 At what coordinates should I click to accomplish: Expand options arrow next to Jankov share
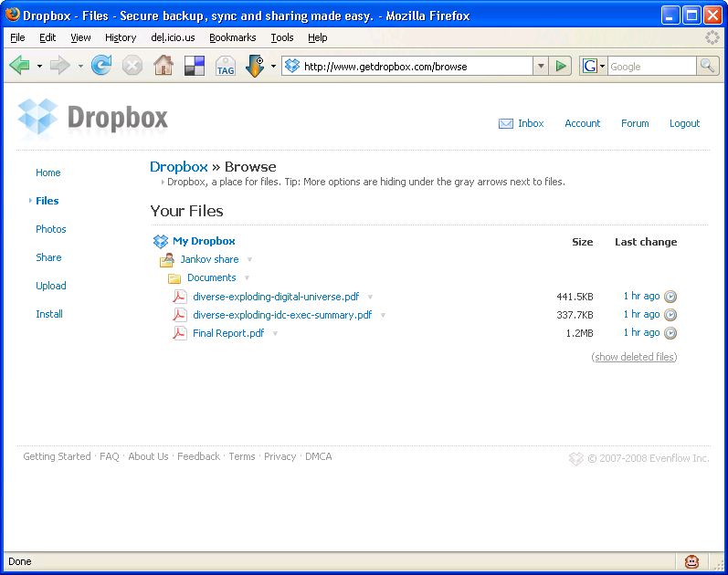(249, 259)
